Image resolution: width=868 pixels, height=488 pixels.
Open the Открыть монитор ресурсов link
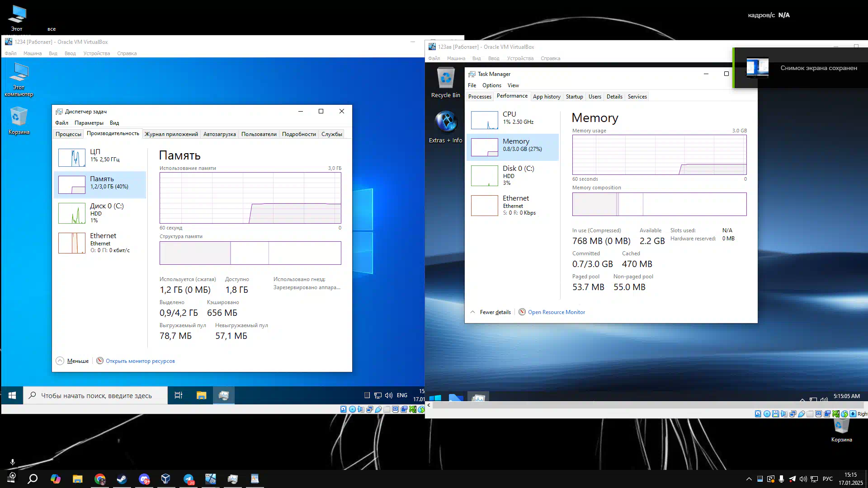pyautogui.click(x=140, y=361)
